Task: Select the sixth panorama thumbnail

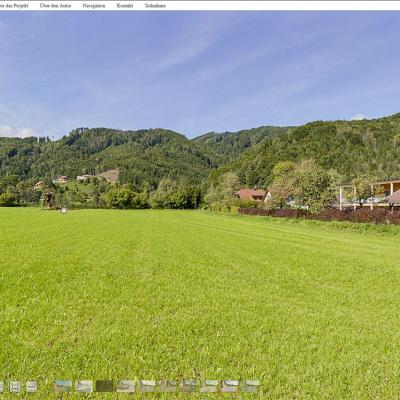Action: pyautogui.click(x=167, y=386)
